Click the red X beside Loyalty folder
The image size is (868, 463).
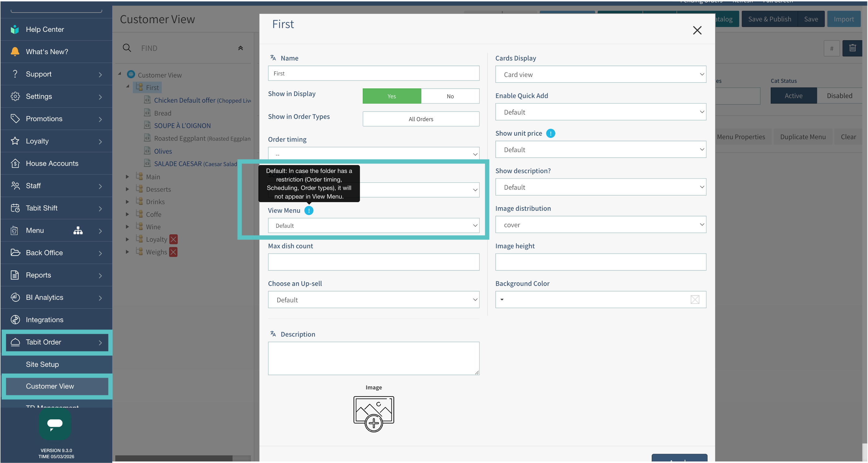point(174,239)
